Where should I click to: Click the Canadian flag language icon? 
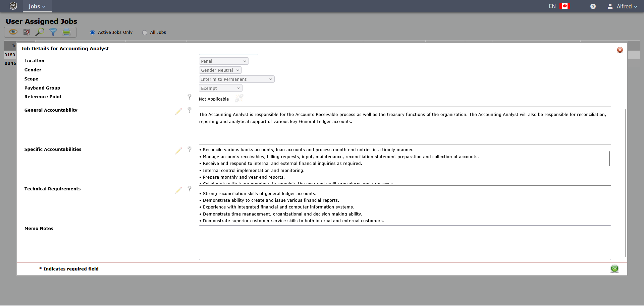[565, 6]
